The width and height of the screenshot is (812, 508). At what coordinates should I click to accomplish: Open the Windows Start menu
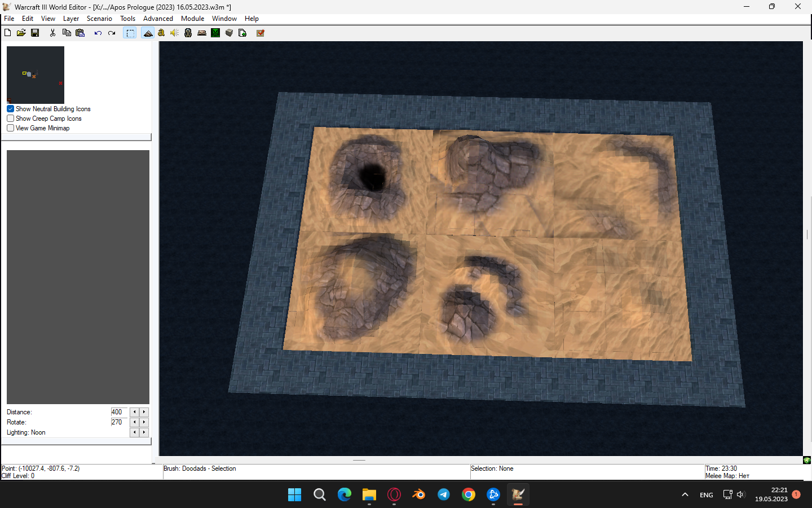(x=294, y=494)
